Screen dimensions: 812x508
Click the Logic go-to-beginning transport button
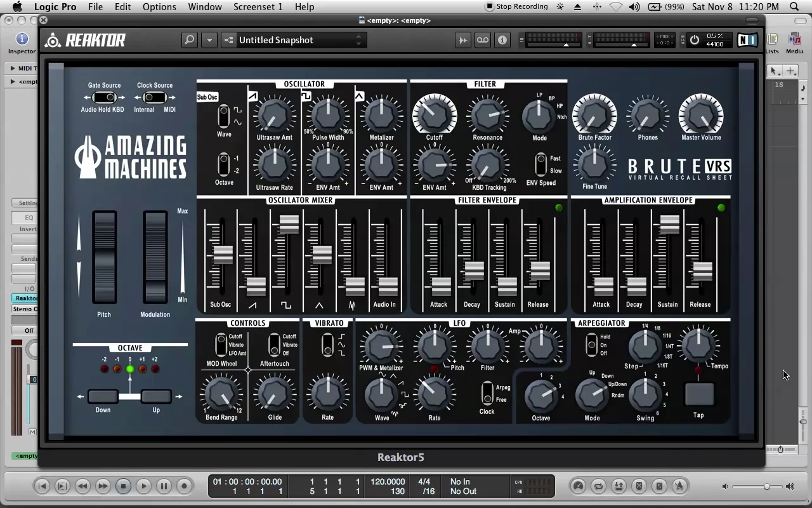tap(42, 486)
